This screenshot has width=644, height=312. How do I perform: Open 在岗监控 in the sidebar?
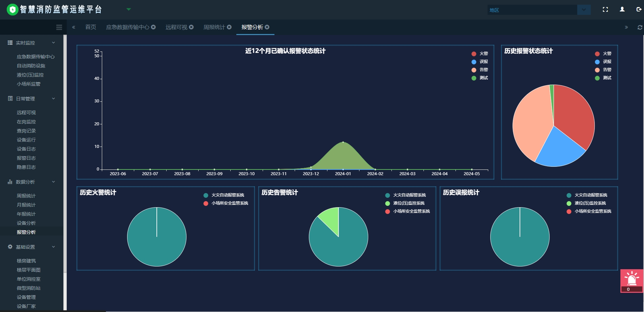click(26, 122)
